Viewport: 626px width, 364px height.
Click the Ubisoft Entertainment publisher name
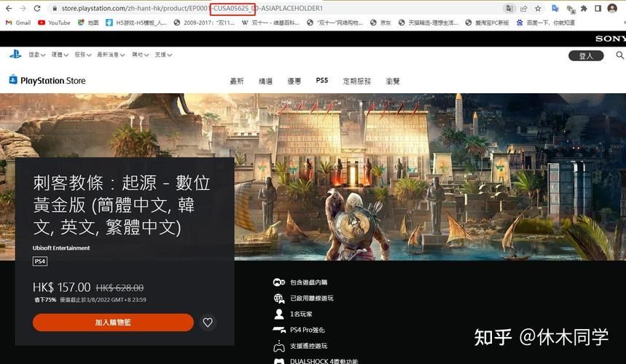(x=61, y=248)
